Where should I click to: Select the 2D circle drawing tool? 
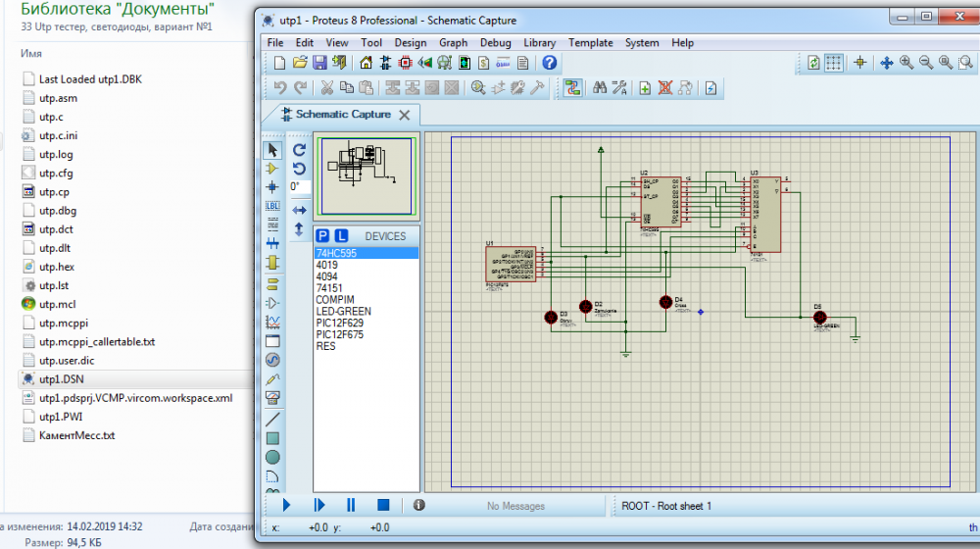pyautogui.click(x=272, y=458)
